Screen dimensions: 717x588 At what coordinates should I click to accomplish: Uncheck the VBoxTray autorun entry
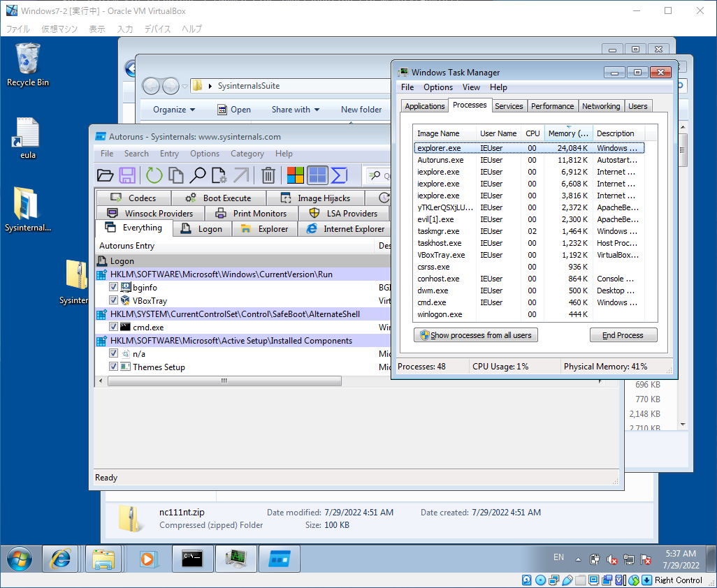click(113, 300)
